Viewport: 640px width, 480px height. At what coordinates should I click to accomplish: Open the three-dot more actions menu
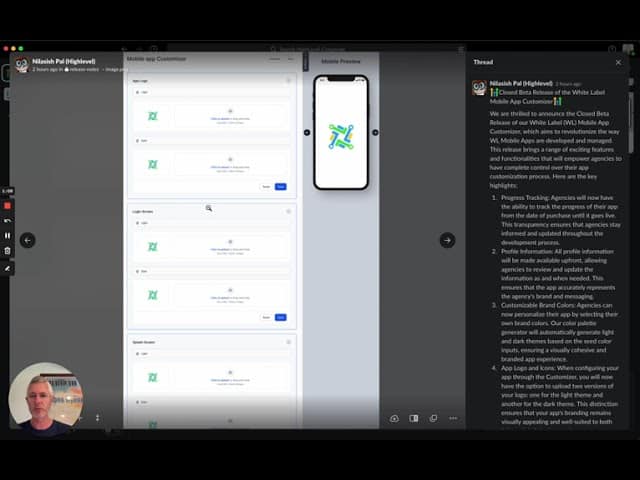coord(453,418)
